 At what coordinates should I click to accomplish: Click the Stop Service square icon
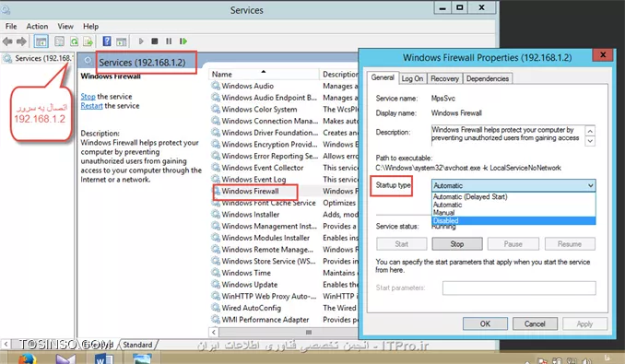(155, 41)
